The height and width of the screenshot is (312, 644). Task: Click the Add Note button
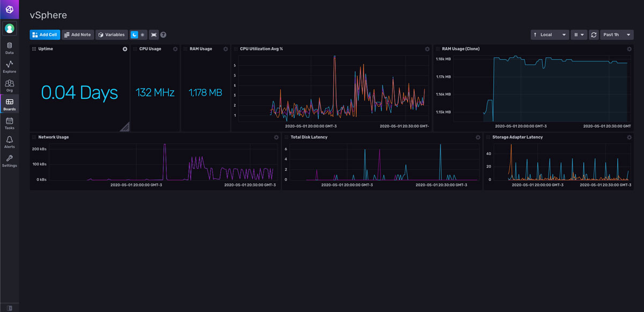click(77, 34)
